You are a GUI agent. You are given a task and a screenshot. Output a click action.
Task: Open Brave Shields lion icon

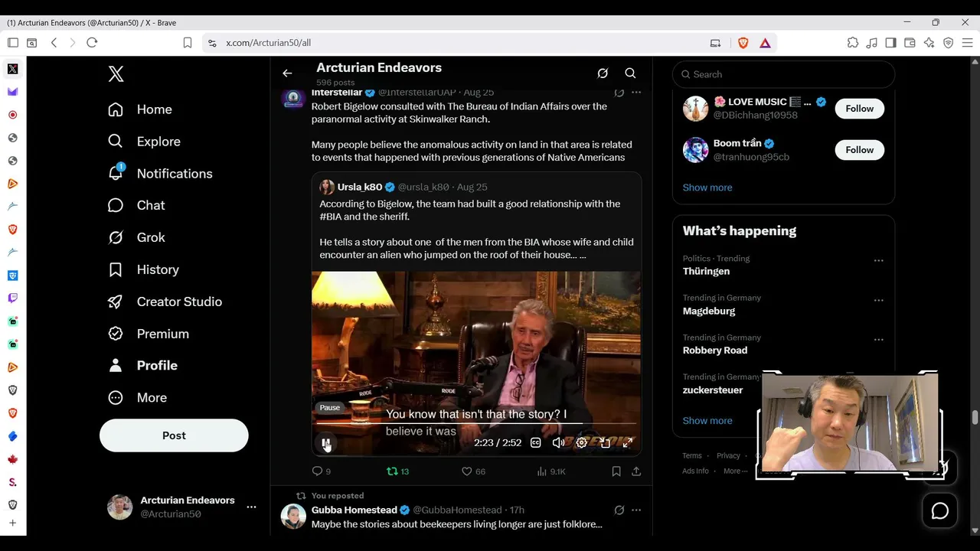(x=743, y=43)
